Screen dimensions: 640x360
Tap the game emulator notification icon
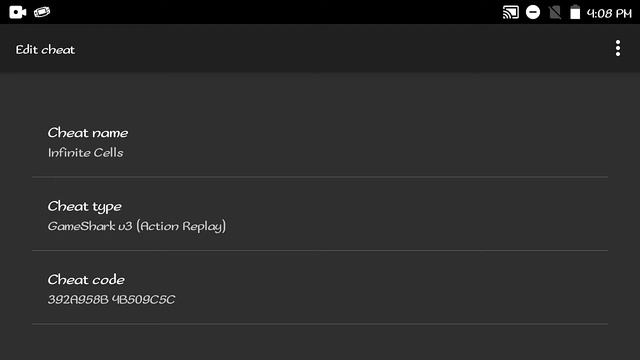pos(42,12)
